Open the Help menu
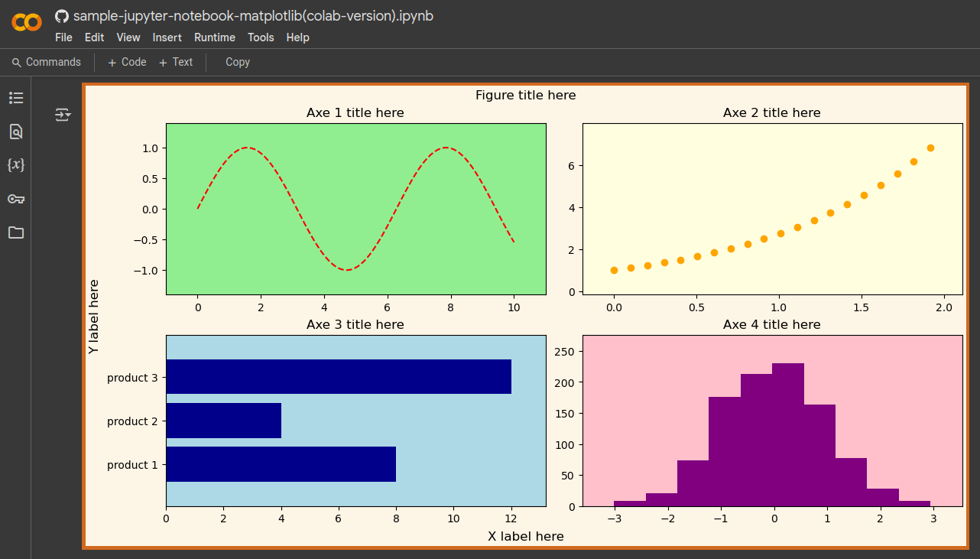The height and width of the screenshot is (559, 980). point(298,37)
